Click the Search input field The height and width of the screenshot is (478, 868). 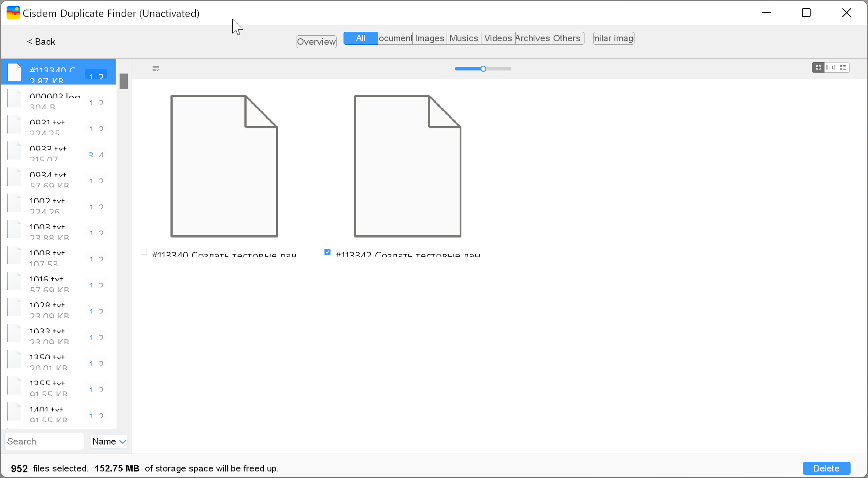click(44, 441)
